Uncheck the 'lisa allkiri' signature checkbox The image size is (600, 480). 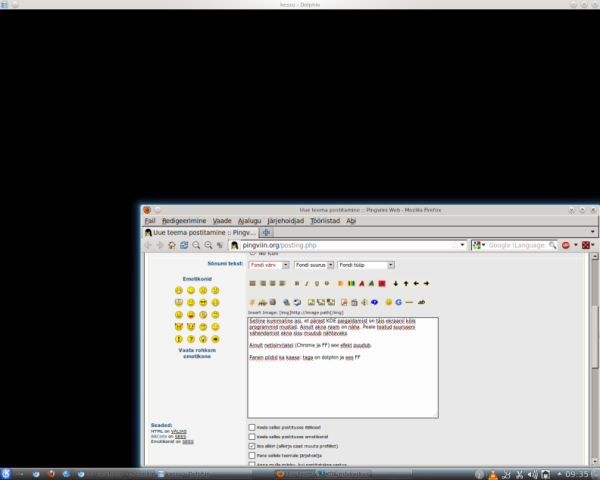(x=251, y=447)
